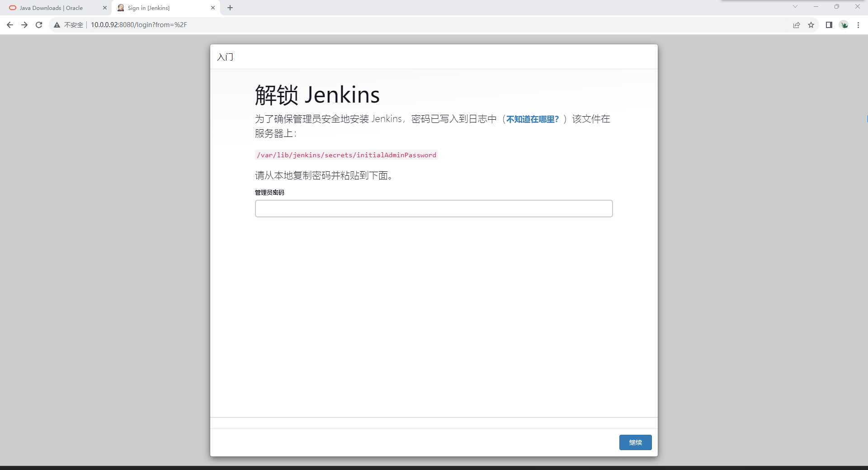Click the 不知道在哪里? link
Image resolution: width=868 pixels, height=470 pixels.
coord(533,119)
